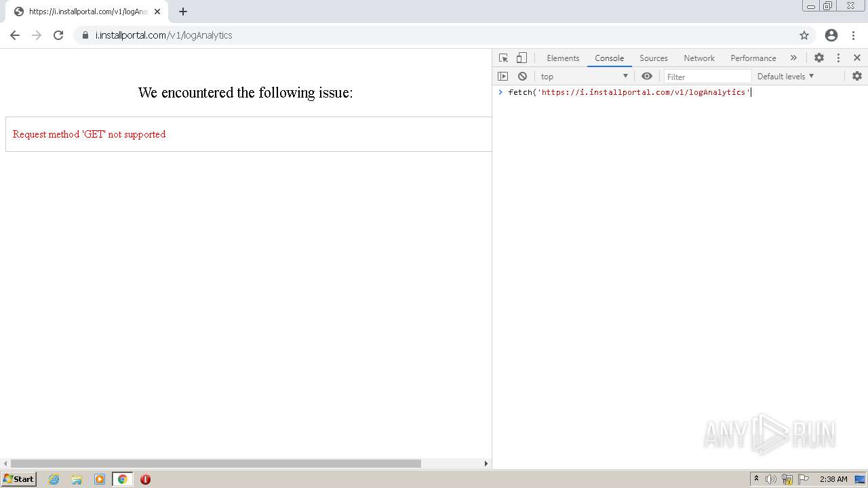Click the red Opera taskbar icon
The height and width of the screenshot is (488, 868).
coord(145,479)
